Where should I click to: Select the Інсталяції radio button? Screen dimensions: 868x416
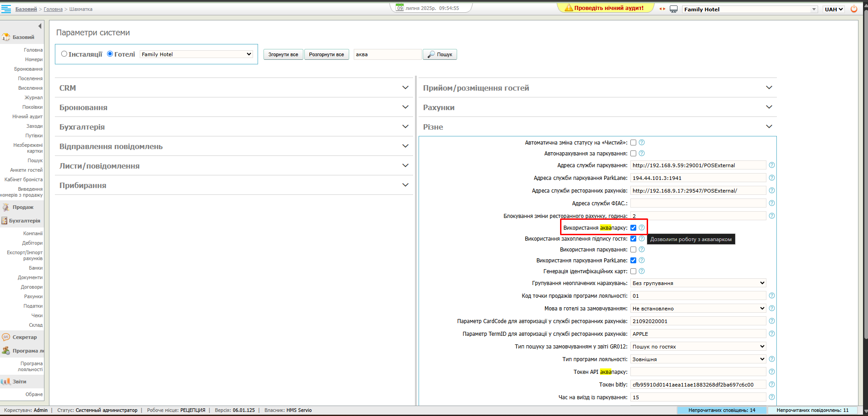[x=64, y=54]
